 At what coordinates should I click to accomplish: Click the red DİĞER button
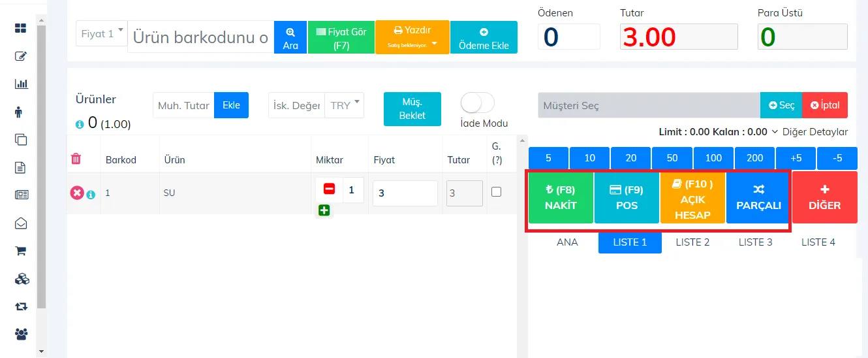[x=824, y=198]
